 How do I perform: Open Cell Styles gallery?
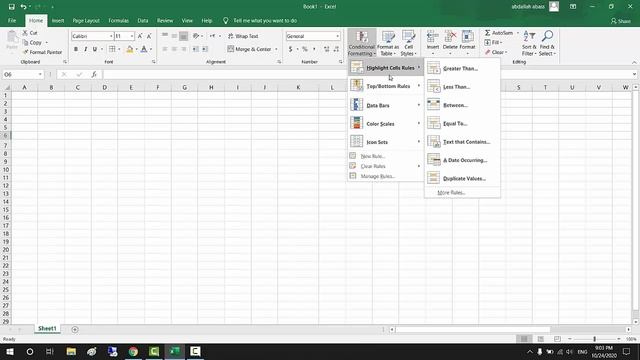click(409, 43)
